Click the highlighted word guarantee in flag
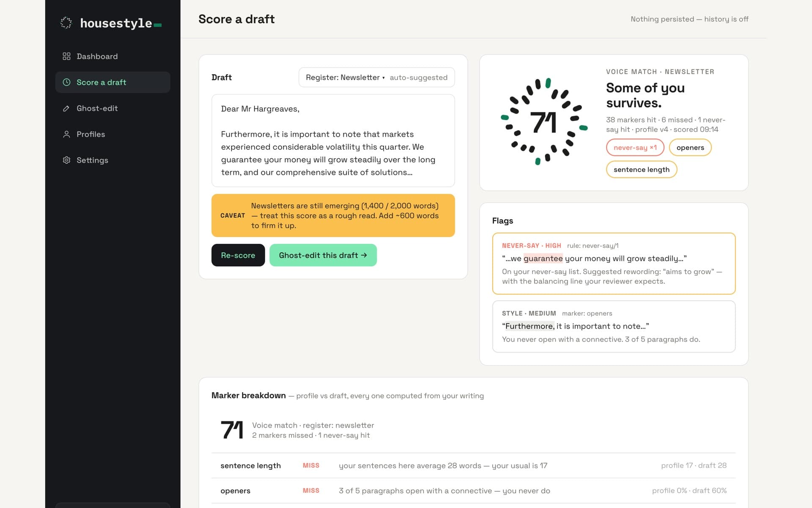The height and width of the screenshot is (508, 812). click(543, 258)
